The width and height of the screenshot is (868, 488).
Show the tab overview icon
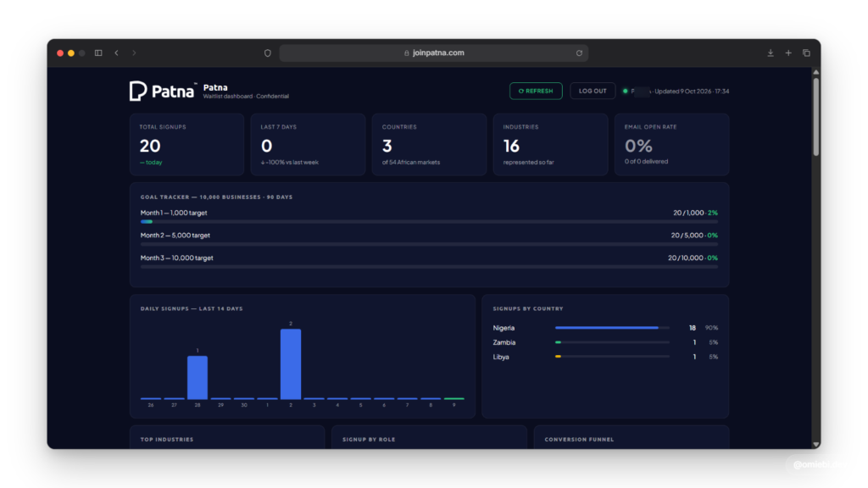[x=807, y=53]
